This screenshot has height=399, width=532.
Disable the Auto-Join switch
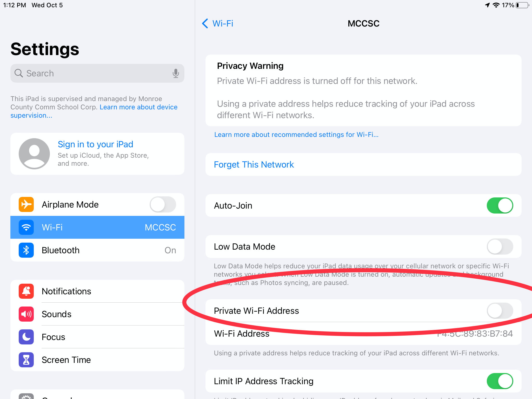500,205
